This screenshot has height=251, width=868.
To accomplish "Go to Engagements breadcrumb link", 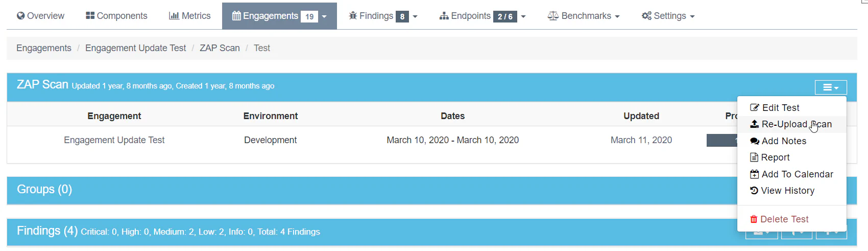I will click(44, 48).
